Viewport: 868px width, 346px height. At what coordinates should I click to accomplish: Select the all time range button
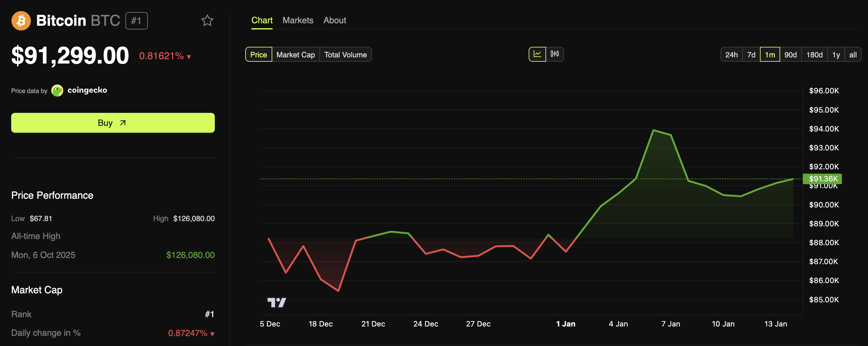point(852,55)
